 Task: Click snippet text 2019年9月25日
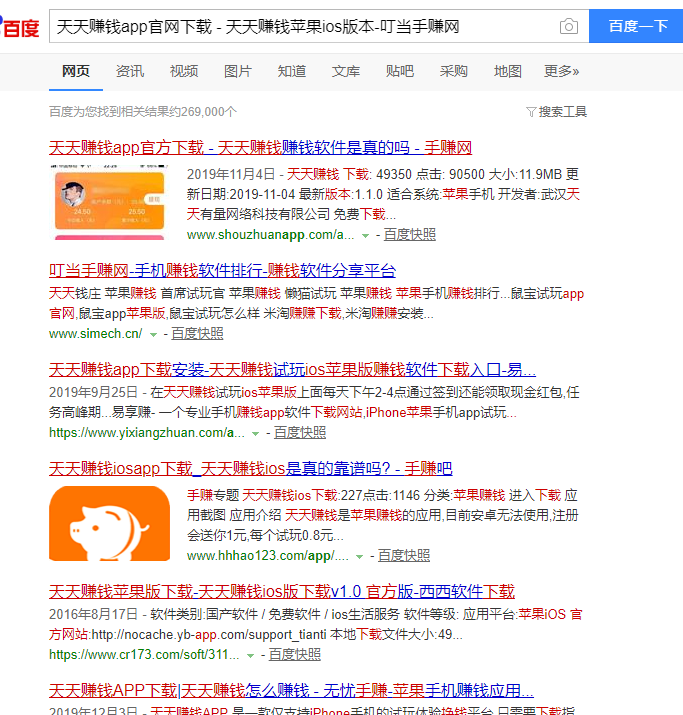(93, 392)
